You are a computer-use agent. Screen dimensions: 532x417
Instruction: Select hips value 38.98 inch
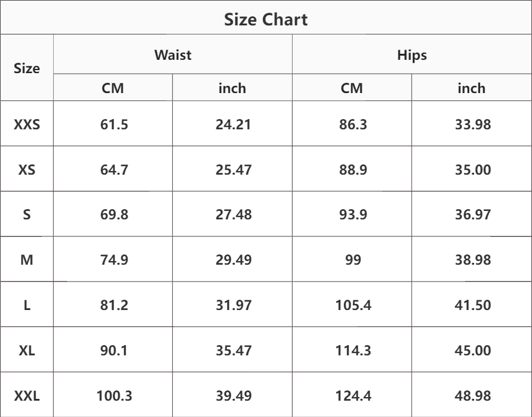coord(472,260)
